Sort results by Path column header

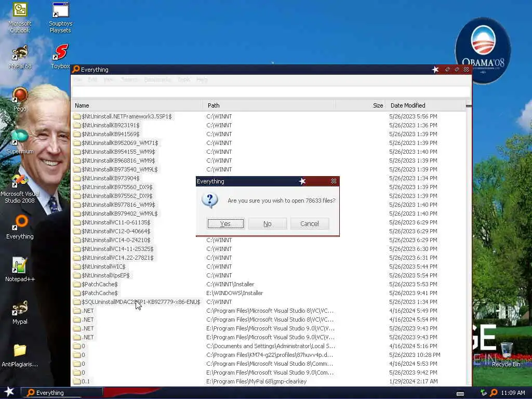(x=269, y=105)
